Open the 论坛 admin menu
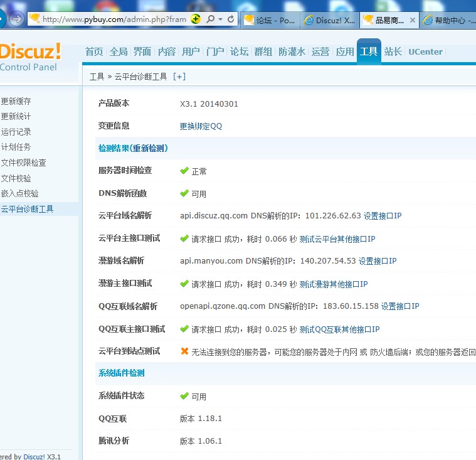Image resolution: width=476 pixels, height=460 pixels. point(239,51)
